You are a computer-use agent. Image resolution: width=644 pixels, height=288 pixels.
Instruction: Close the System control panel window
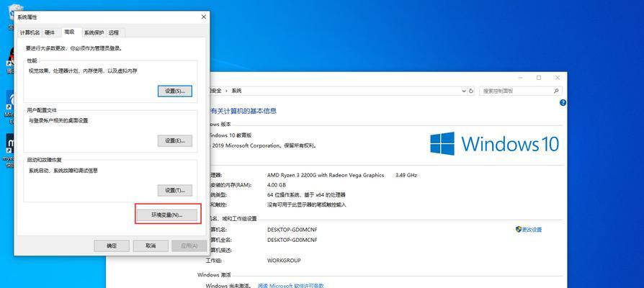click(x=558, y=78)
